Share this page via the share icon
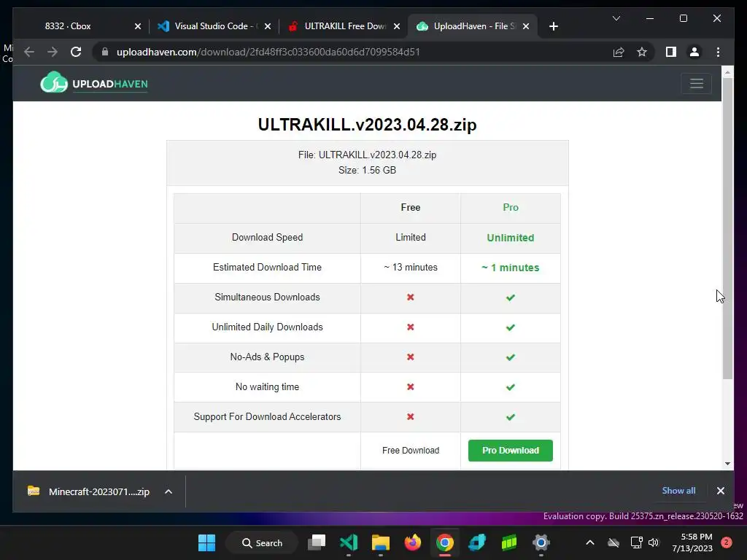This screenshot has width=747, height=560. [x=619, y=52]
